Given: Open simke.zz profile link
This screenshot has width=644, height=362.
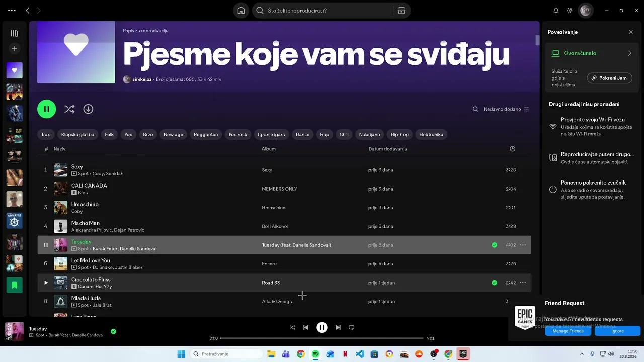Looking at the screenshot, I should coord(142,79).
